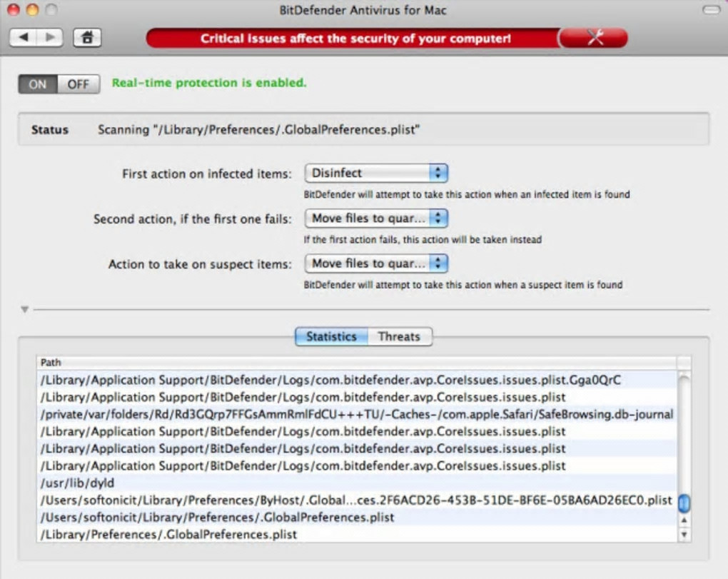This screenshot has width=728, height=579.
Task: Collapse the statistics section disclosure triangle
Action: pyautogui.click(x=24, y=309)
